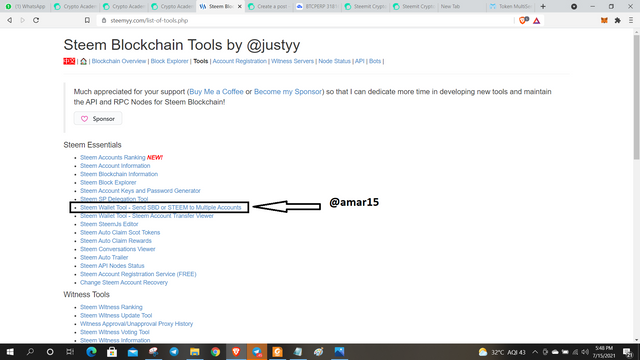Open the Mail app in the taskbar
640x360 pixels.
point(133,352)
